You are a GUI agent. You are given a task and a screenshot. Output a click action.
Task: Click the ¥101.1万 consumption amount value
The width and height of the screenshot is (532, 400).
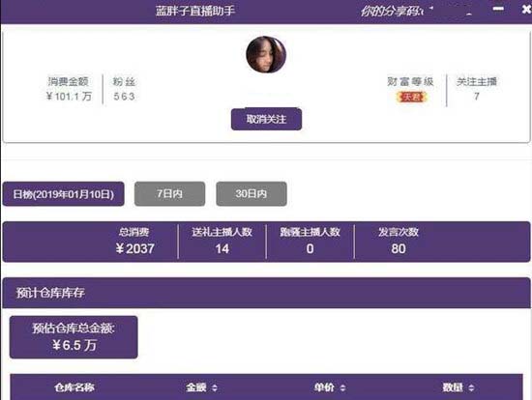pyautogui.click(x=69, y=97)
